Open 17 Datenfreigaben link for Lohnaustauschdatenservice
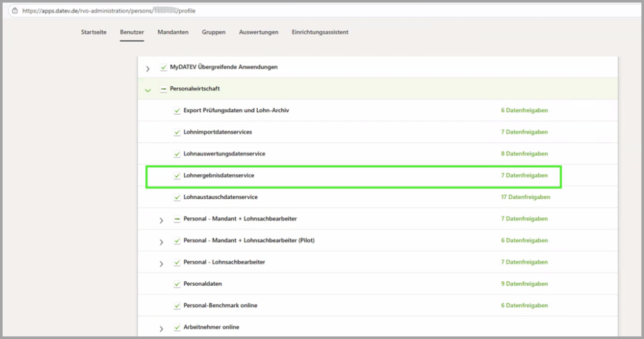The image size is (644, 339). [x=525, y=197]
